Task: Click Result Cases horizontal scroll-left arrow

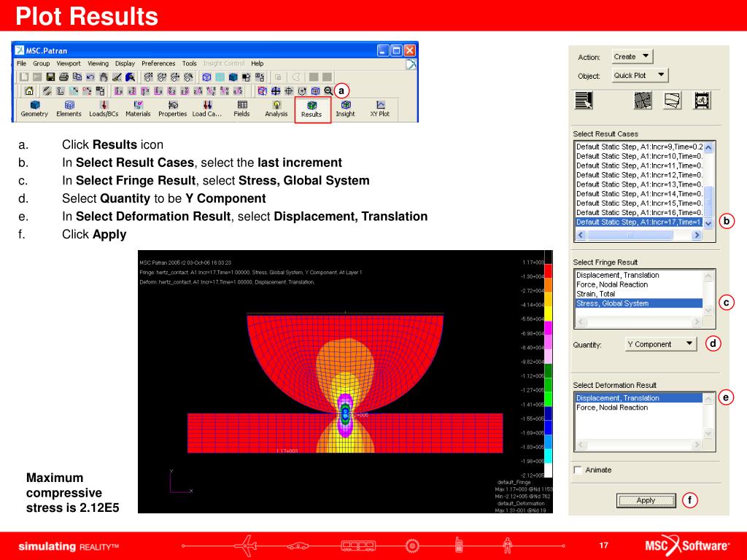Action: 581,235
